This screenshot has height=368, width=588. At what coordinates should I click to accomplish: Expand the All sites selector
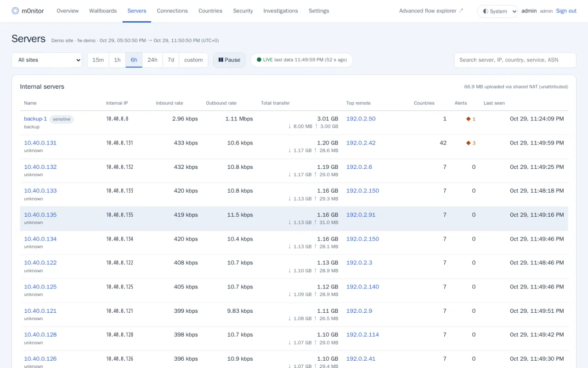[47, 60]
